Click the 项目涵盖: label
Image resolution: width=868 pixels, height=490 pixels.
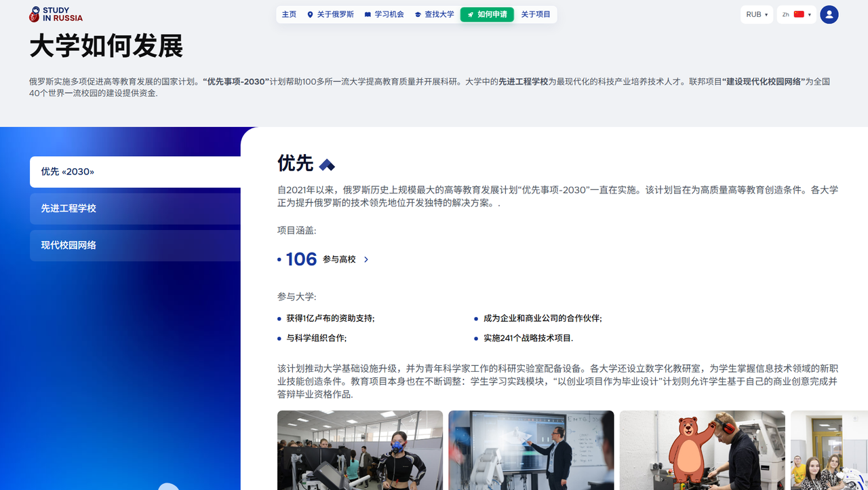pyautogui.click(x=297, y=231)
